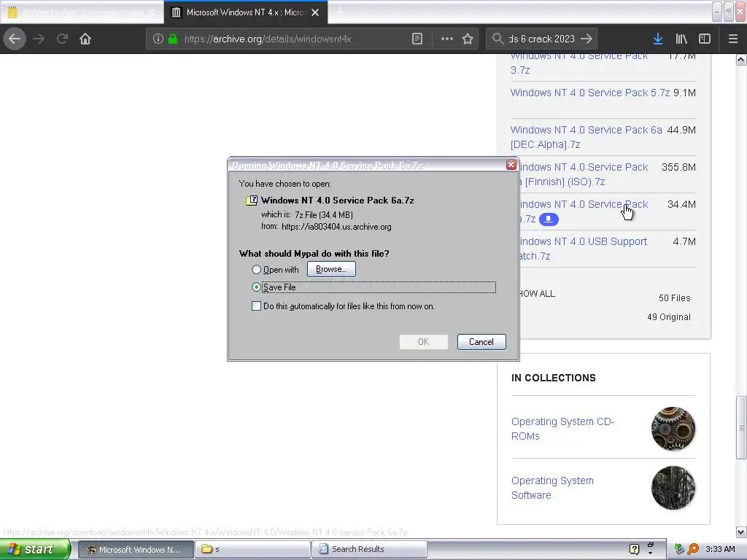Click the SHOW ALL files link
Screen dimensions: 747x560
click(537, 294)
